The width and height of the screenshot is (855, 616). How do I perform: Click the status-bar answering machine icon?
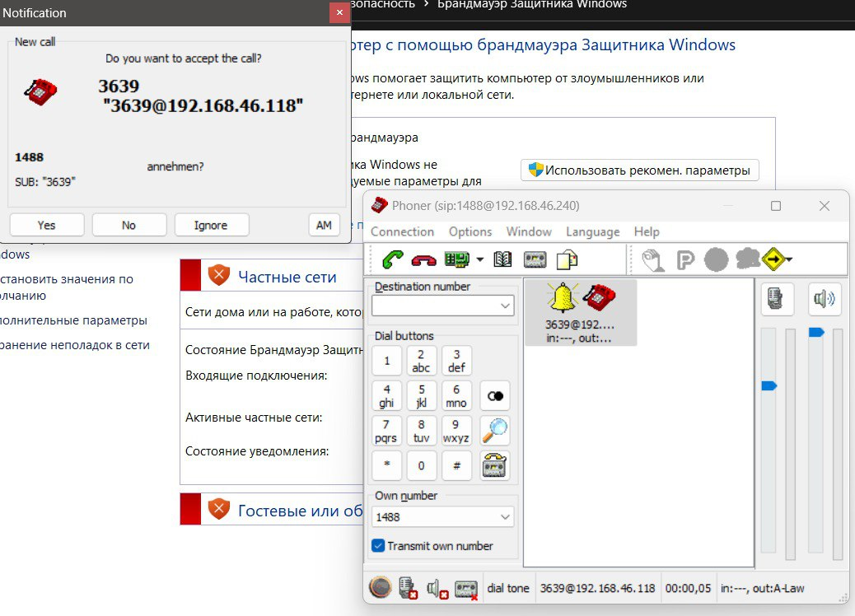[x=466, y=590]
